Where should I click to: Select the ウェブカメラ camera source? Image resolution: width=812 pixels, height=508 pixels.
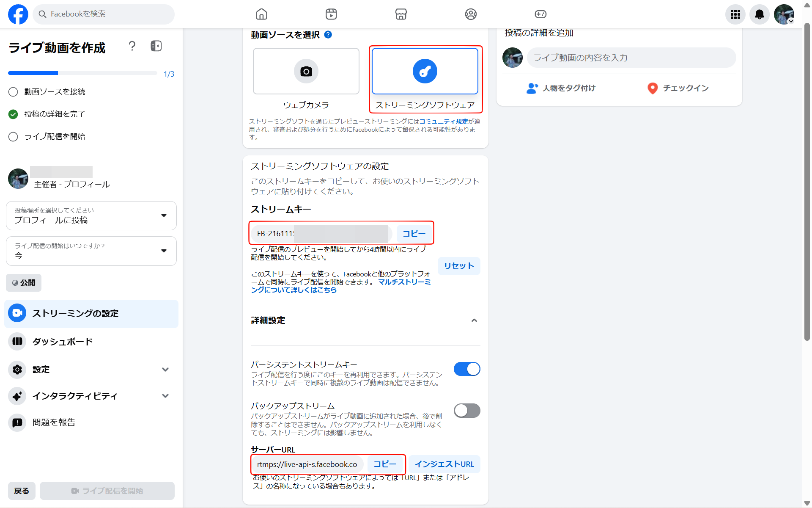pyautogui.click(x=306, y=71)
